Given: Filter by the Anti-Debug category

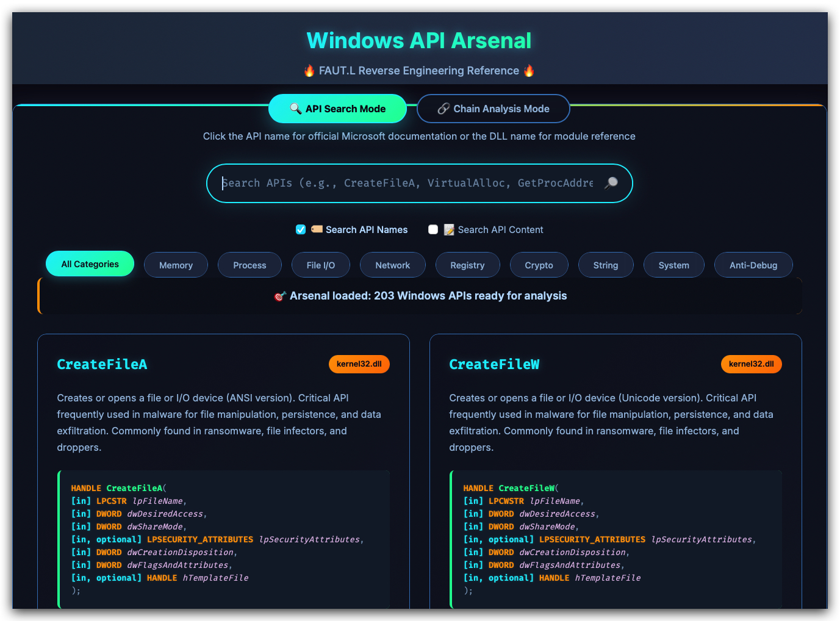Looking at the screenshot, I should click(753, 265).
